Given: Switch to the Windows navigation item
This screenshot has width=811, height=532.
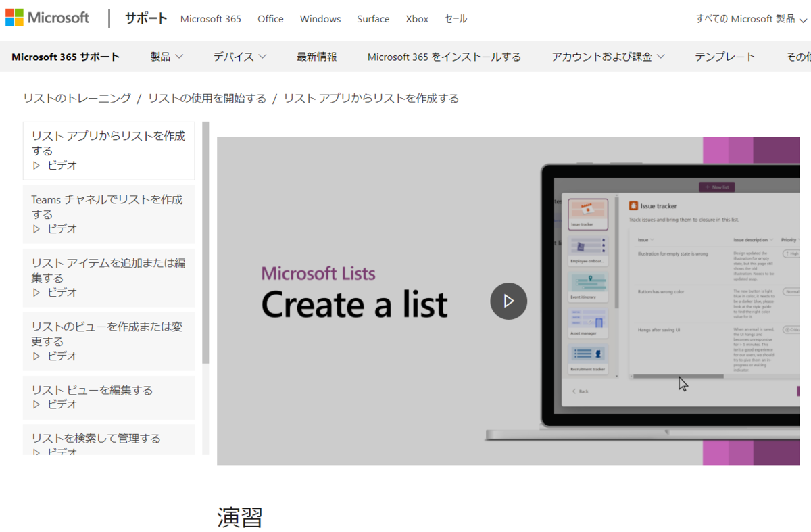Looking at the screenshot, I should point(320,19).
